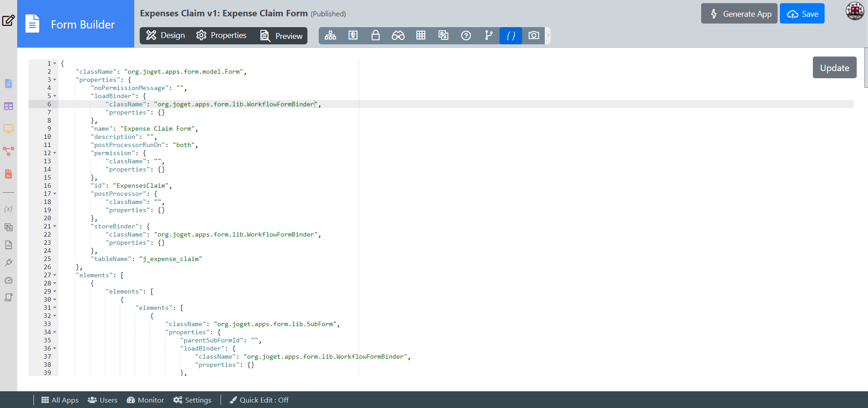The height and width of the screenshot is (408, 868).
Task: Click the Update button
Action: click(x=834, y=68)
